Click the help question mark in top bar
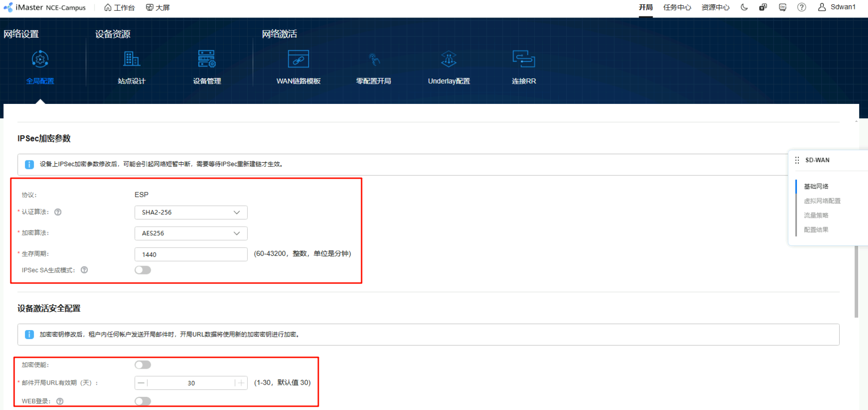This screenshot has width=868, height=410. [x=801, y=8]
